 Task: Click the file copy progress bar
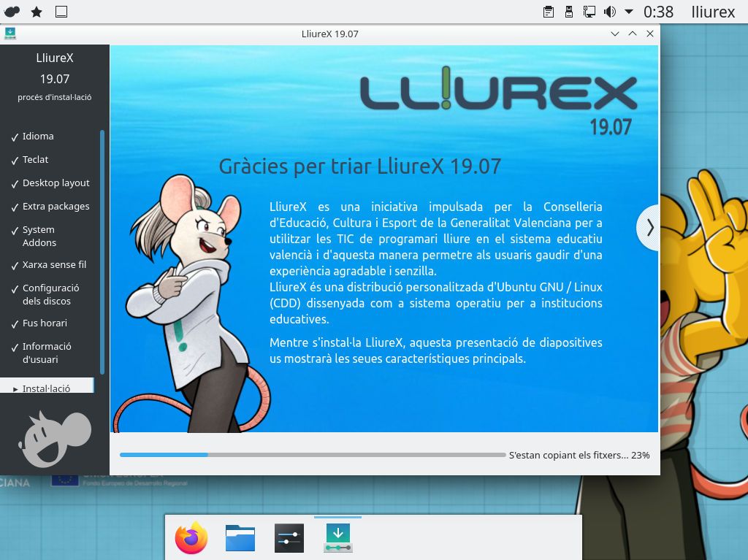[x=313, y=455]
